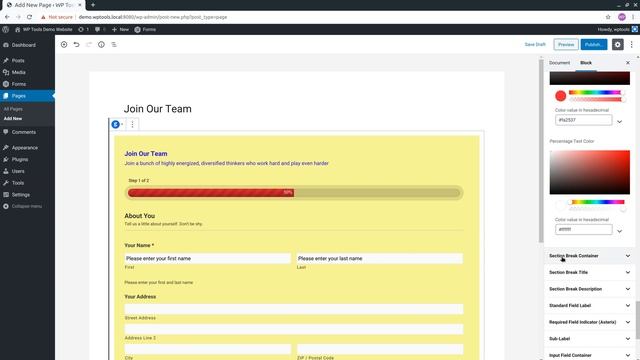Open the New content admin bar menu

click(120, 29)
